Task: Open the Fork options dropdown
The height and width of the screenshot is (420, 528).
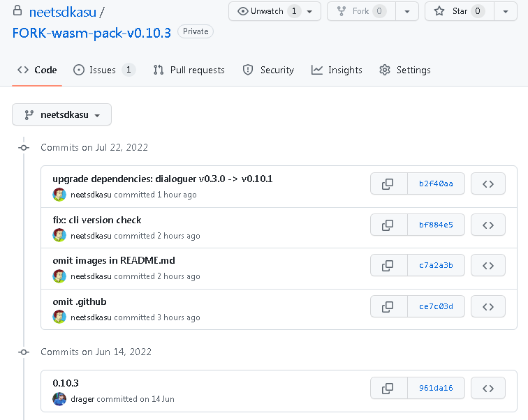Action: pyautogui.click(x=406, y=11)
